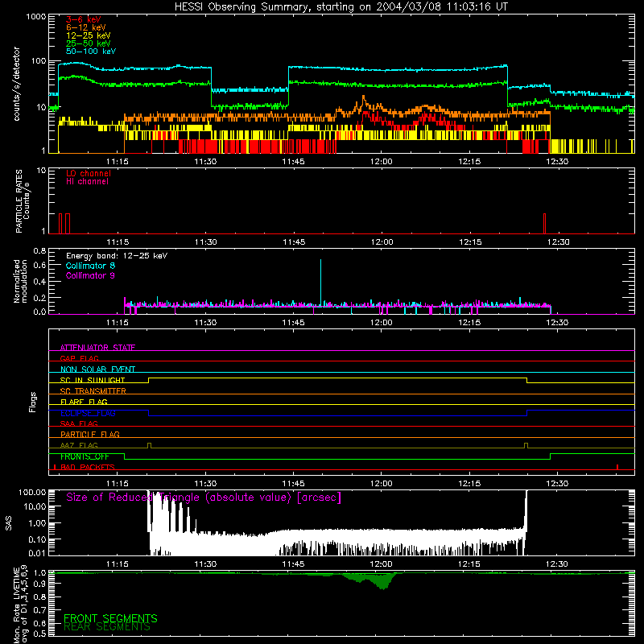This screenshot has height=644, width=644.
Task: Click the 1000 y-axis value on counts plot
Action: tap(36, 17)
